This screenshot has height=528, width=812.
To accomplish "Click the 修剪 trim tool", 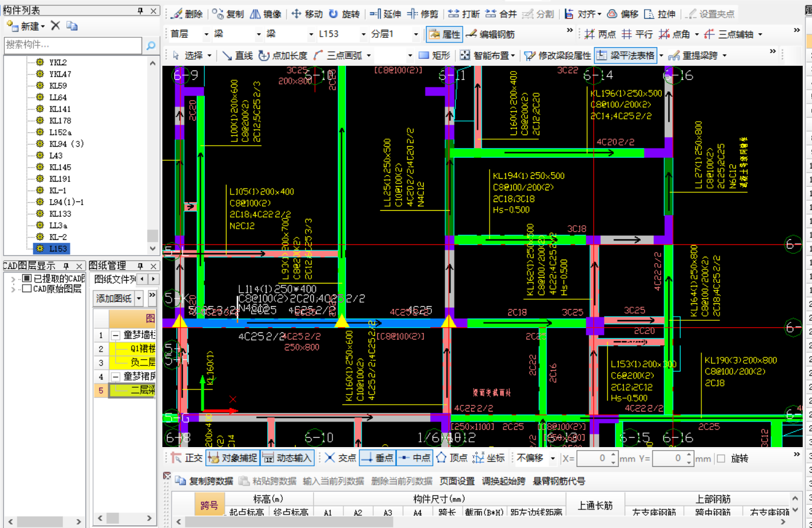I will coord(423,14).
